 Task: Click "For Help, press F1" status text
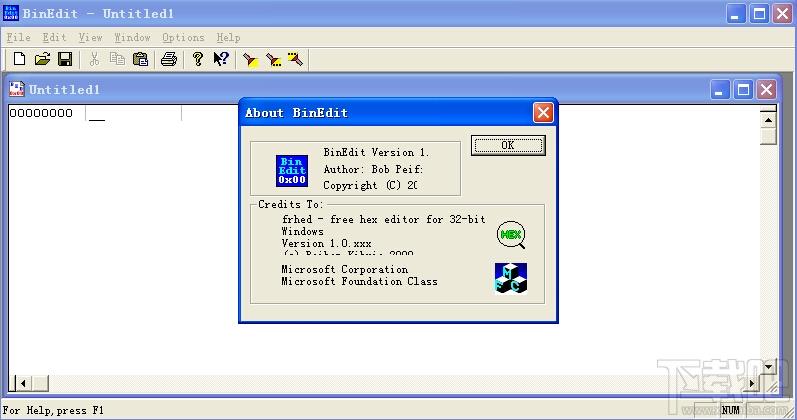pos(53,410)
